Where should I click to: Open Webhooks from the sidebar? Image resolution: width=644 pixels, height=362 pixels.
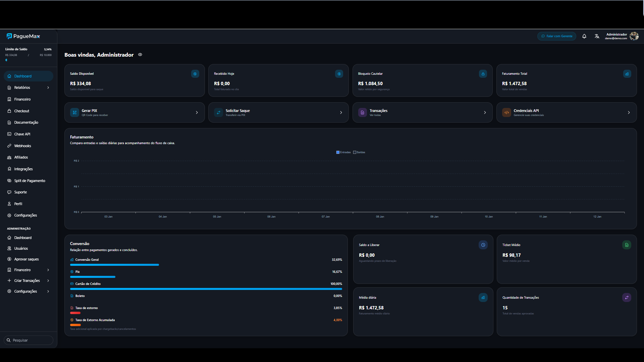22,146
